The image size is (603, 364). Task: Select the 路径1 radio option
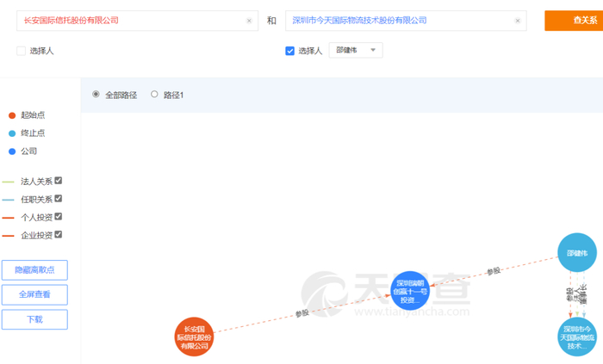tap(154, 94)
